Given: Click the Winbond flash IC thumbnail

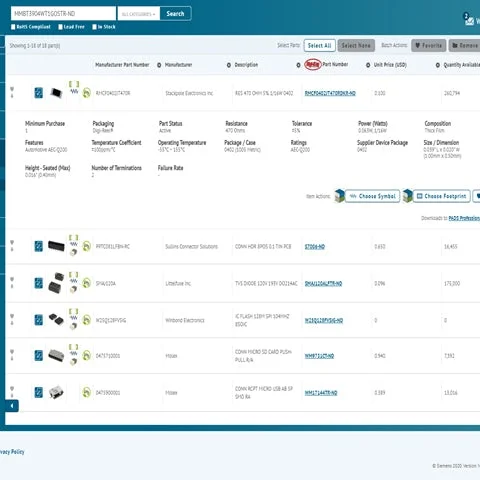Looking at the screenshot, I should pyautogui.click(x=56, y=319).
